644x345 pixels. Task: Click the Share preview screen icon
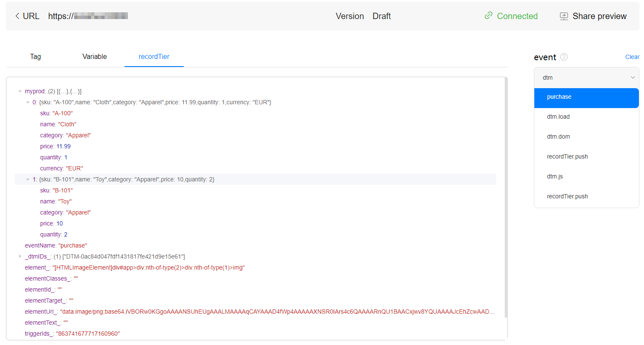click(x=564, y=16)
